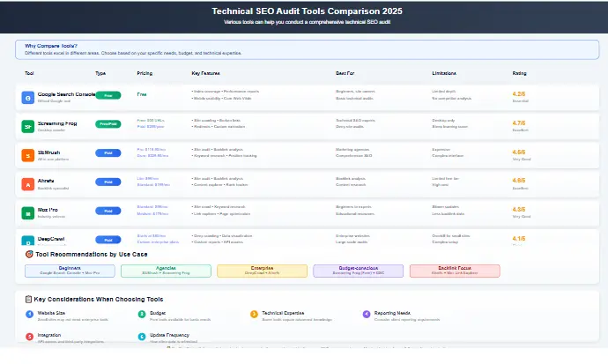
Task: Click the Google Search Console tool name
Action: (x=66, y=94)
